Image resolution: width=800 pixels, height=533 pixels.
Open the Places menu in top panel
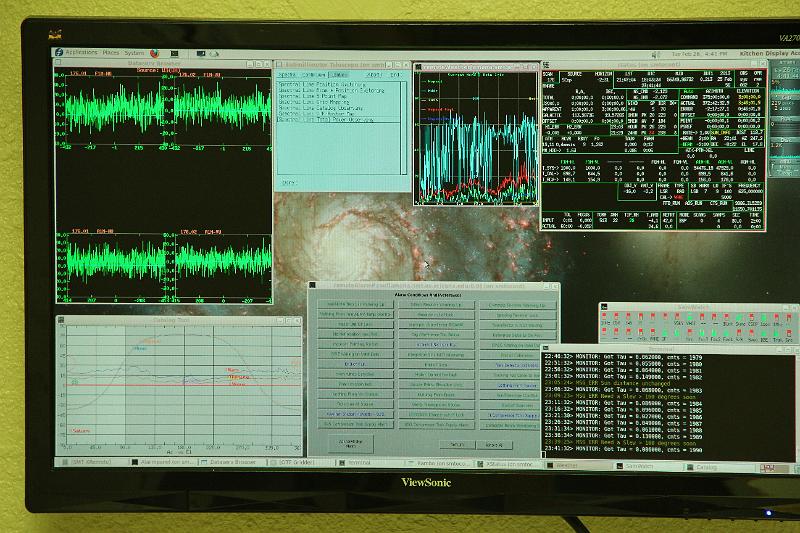pyautogui.click(x=111, y=53)
